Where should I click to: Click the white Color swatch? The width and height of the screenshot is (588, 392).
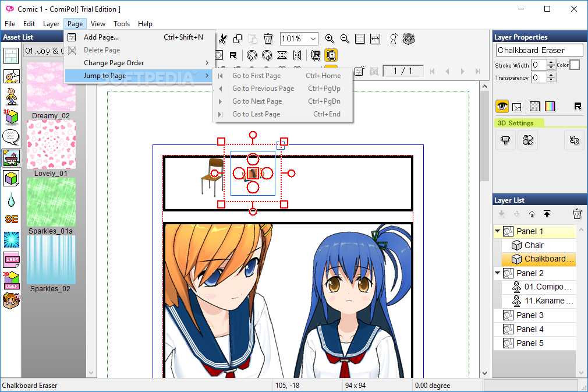[x=575, y=65]
